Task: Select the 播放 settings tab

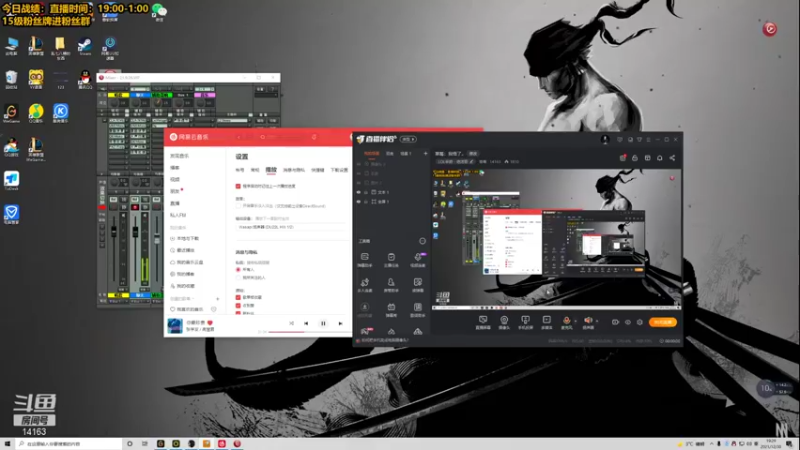Action: coord(271,170)
